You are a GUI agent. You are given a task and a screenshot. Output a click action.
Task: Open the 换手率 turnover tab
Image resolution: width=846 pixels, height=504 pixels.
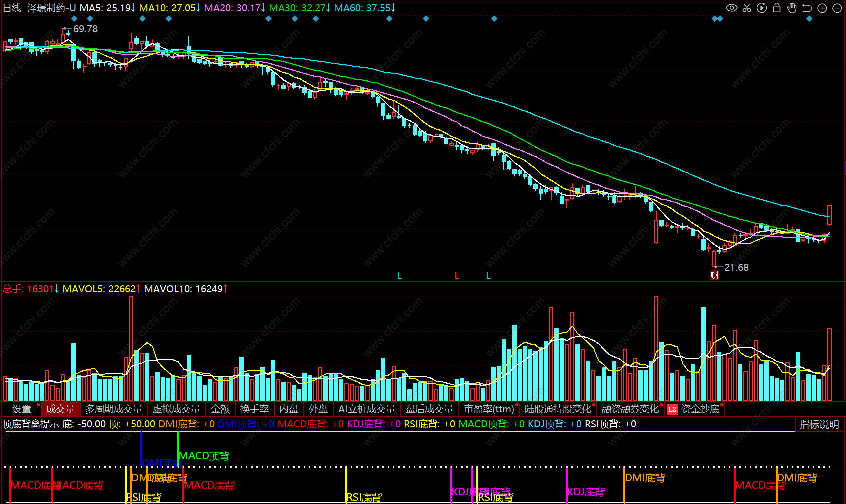(254, 409)
